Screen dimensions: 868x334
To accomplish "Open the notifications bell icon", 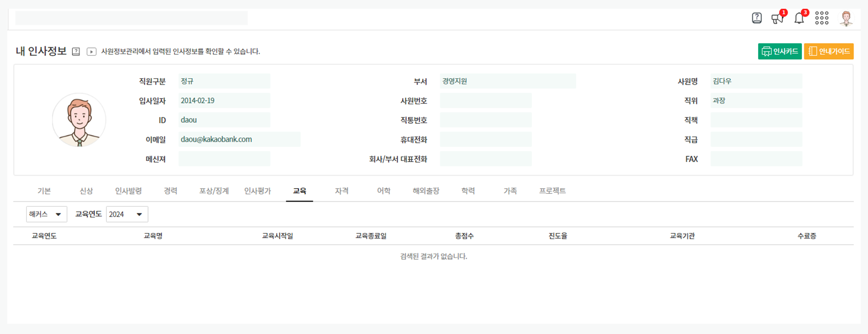I will [799, 19].
